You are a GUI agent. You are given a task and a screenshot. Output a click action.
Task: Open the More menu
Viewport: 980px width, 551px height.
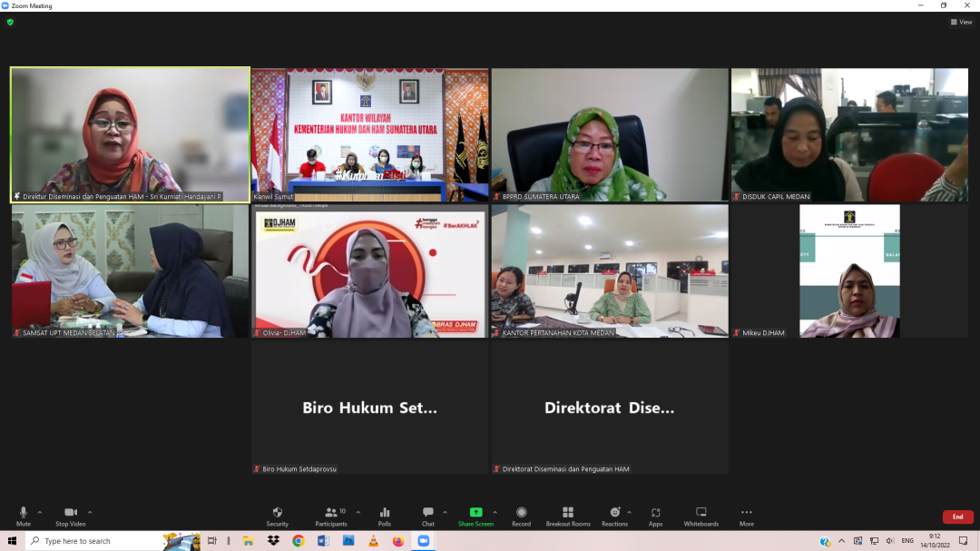pyautogui.click(x=746, y=516)
